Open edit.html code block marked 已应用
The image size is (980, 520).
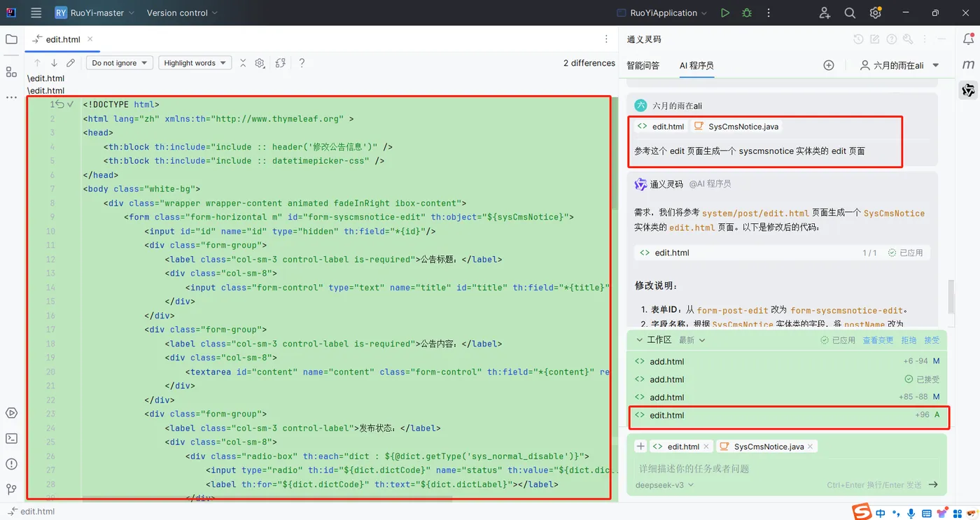[782, 253]
